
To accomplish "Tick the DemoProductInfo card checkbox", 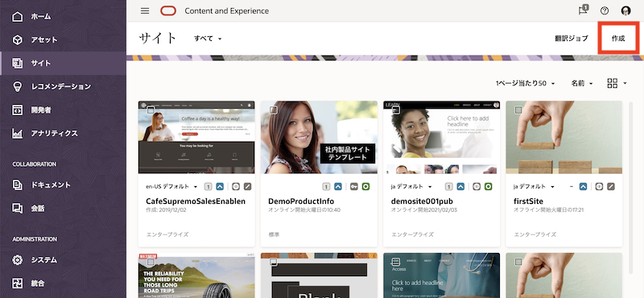I will pos(273,110).
